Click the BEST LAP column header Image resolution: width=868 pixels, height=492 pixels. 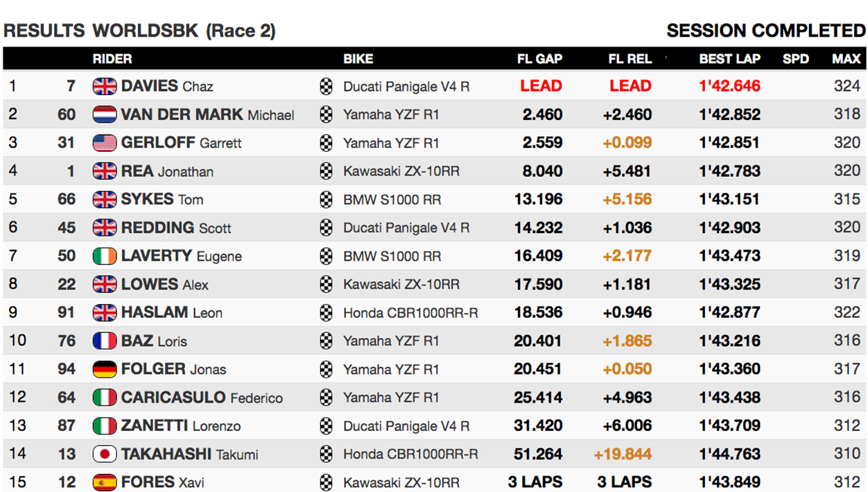click(x=729, y=59)
